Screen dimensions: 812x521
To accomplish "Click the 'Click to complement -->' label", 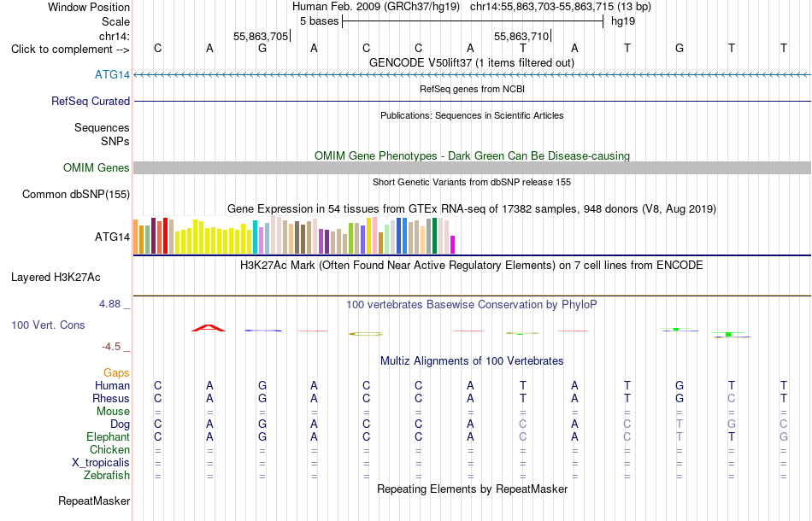I will point(70,50).
